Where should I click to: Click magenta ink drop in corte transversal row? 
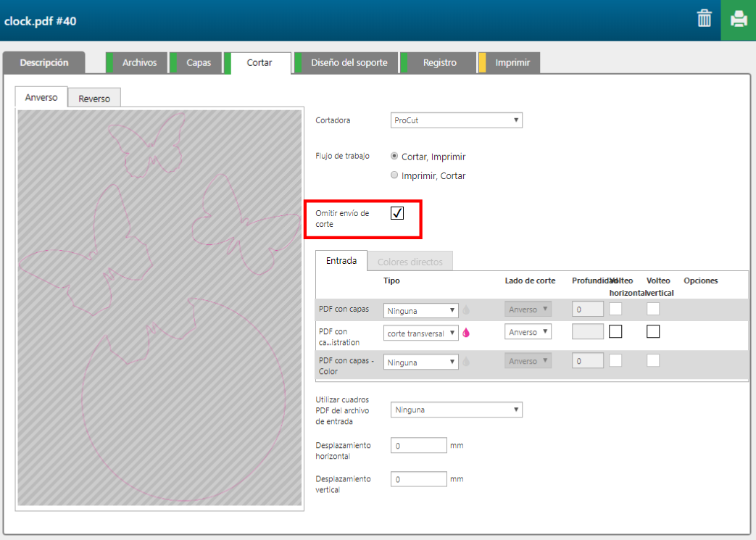(x=466, y=333)
